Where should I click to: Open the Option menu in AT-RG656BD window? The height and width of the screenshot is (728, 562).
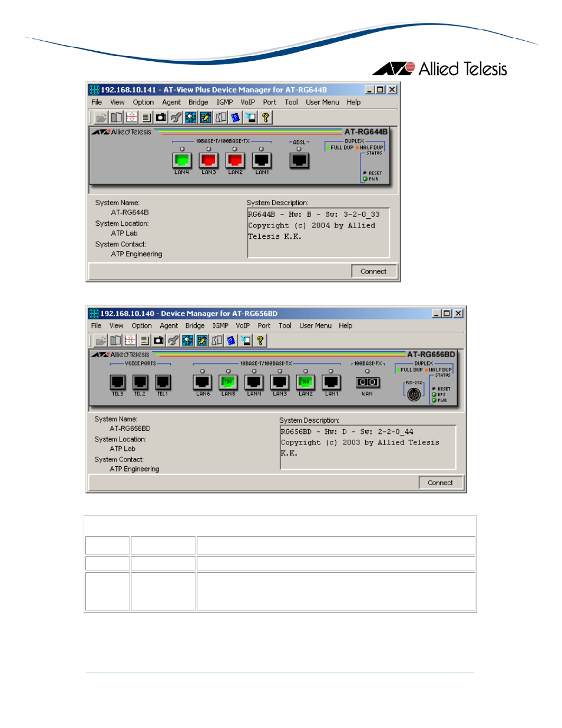coord(141,325)
